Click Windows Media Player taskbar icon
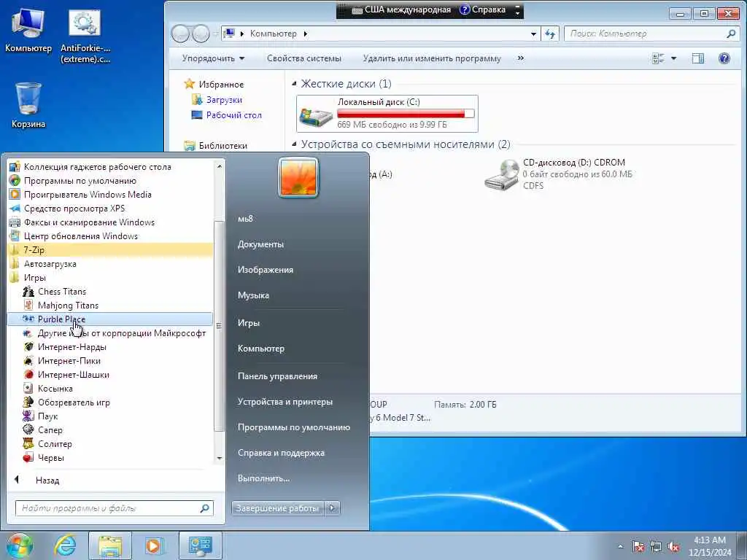This screenshot has width=747, height=560. pos(154,545)
